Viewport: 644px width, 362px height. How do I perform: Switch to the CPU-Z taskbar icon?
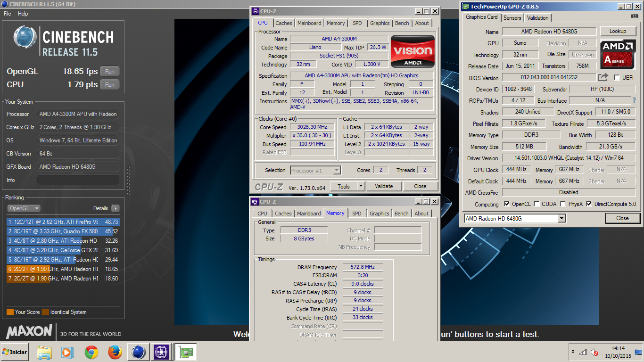pyautogui.click(x=162, y=352)
